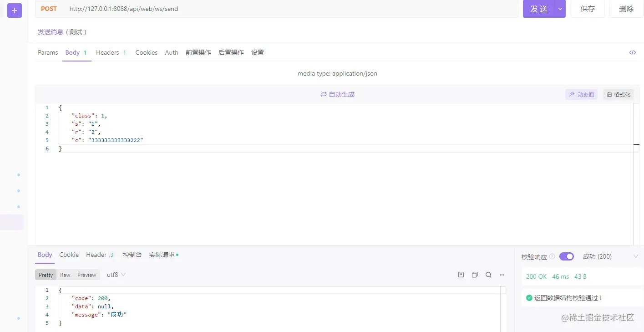Open the utf8 encoding dropdown
This screenshot has height=332, width=644.
[115, 275]
